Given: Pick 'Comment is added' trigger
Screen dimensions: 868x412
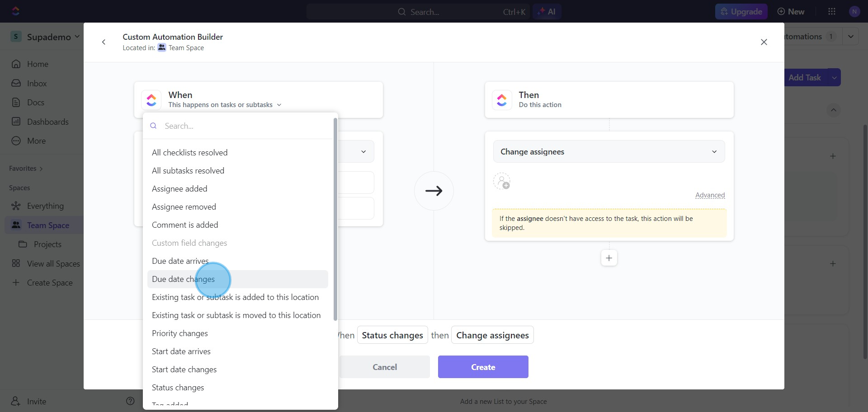Looking at the screenshot, I should 238,225.
